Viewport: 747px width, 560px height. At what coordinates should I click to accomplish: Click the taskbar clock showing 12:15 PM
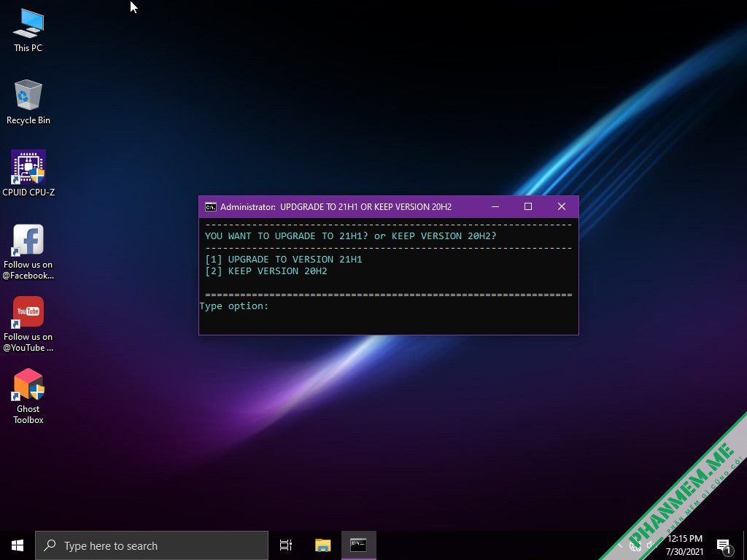684,545
